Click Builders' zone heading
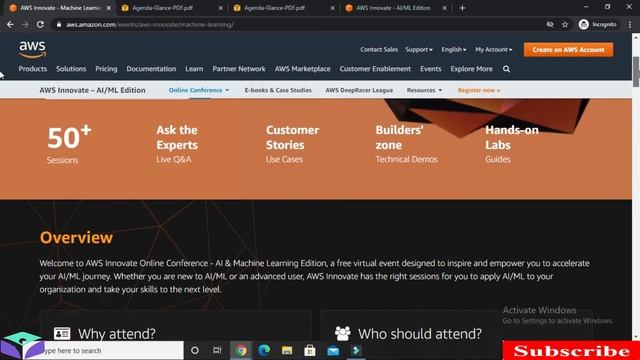The image size is (640, 360). point(399,138)
